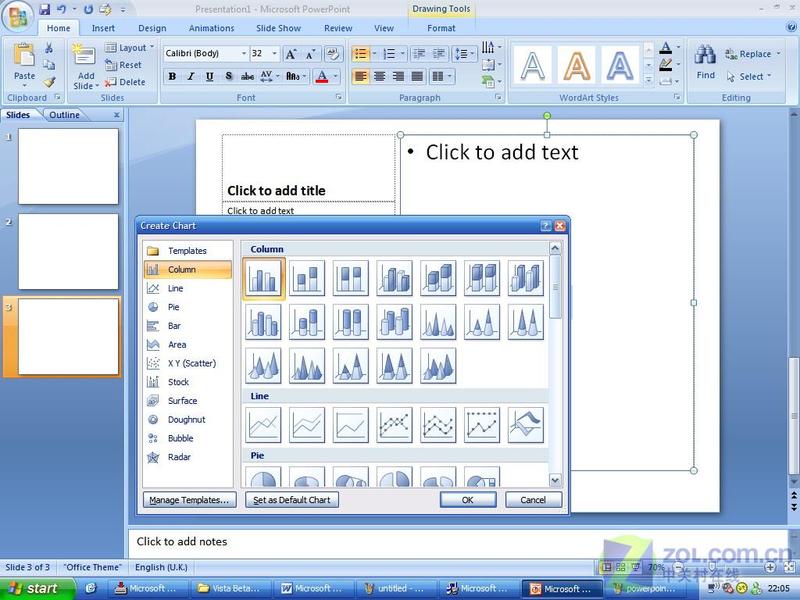The image size is (800, 600).
Task: Toggle Italic formatting
Action: click(x=191, y=77)
